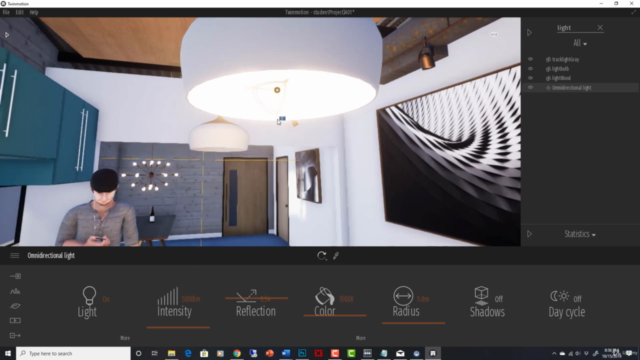Open the Edit menu
This screenshot has width=640, height=360.
[x=20, y=12]
